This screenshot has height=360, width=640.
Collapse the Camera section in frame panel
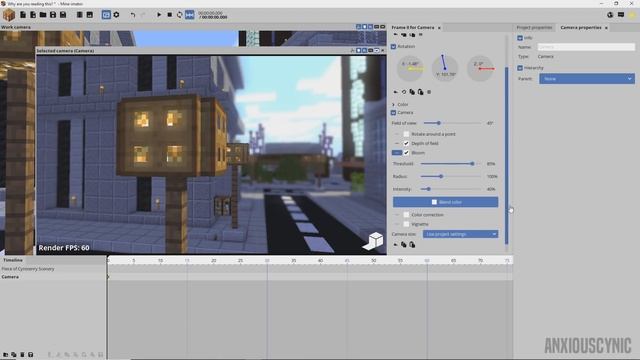(393, 113)
